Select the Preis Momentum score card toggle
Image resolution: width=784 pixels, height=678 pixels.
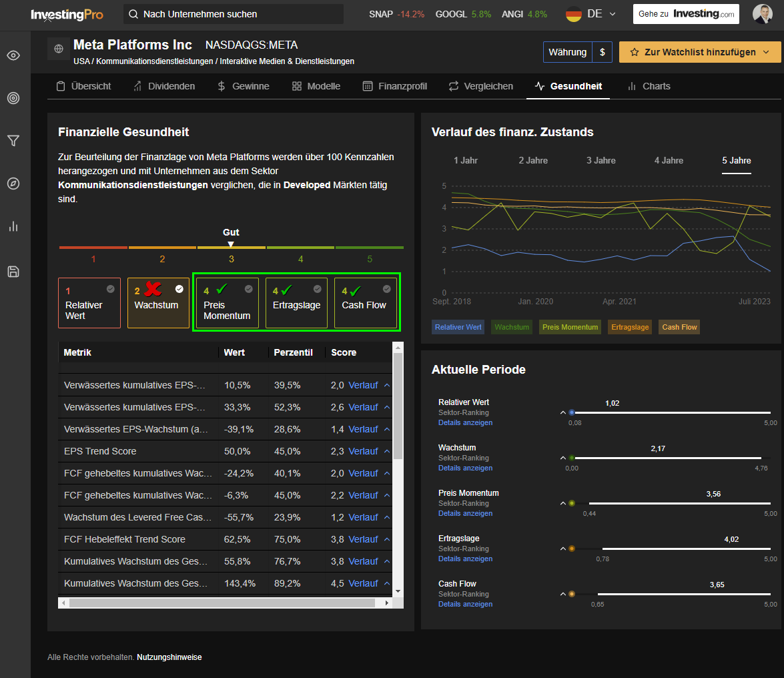[248, 289]
